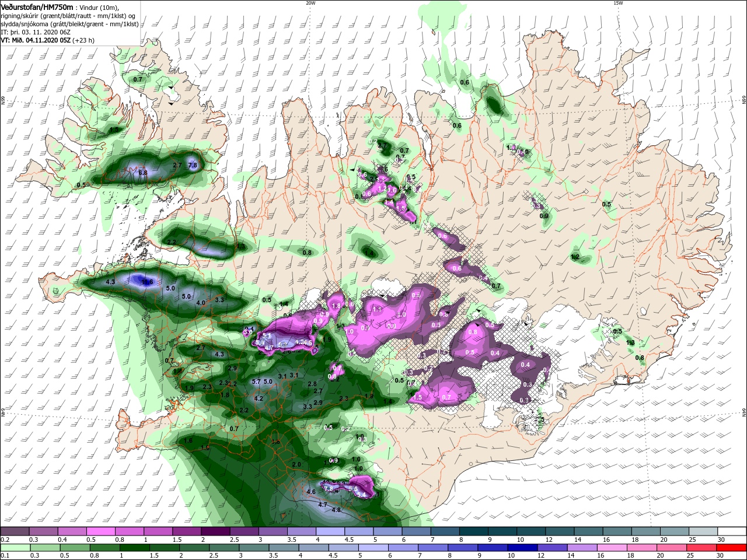747x560 pixels.
Task: Click the 15W longitude label
Action: [x=617, y=3]
